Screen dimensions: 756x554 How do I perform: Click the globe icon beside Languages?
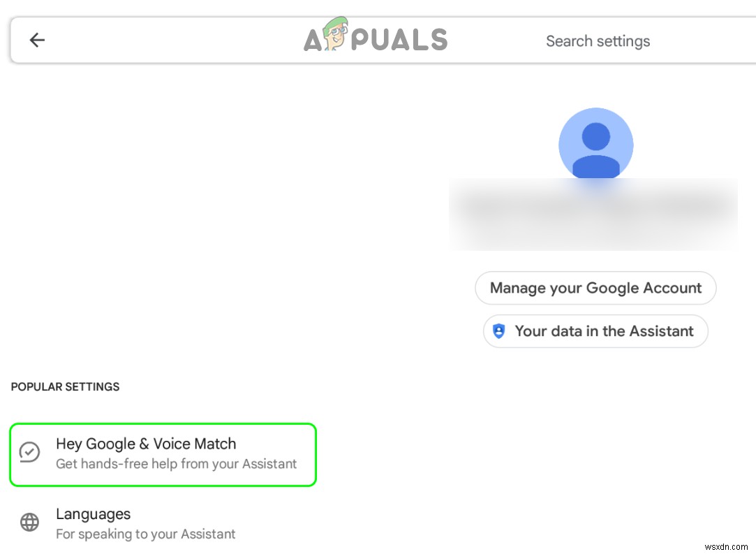point(29,522)
